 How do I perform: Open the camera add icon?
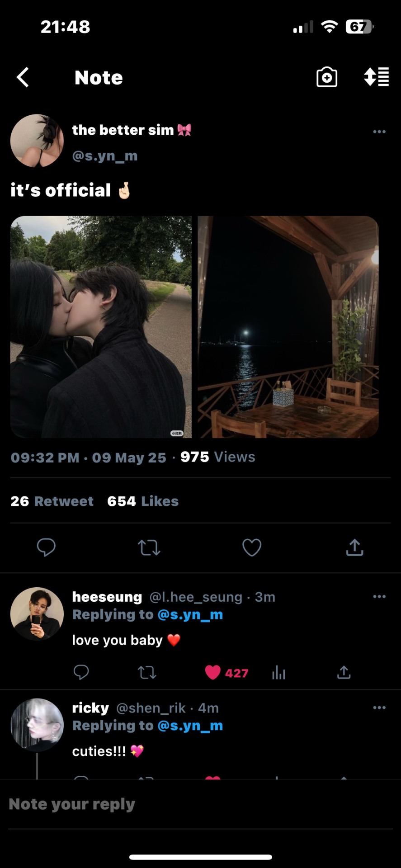coord(326,77)
